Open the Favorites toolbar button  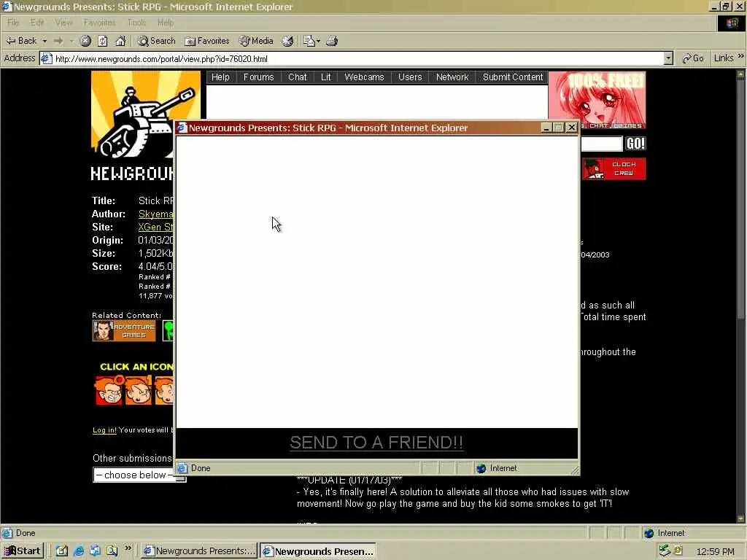(x=206, y=41)
